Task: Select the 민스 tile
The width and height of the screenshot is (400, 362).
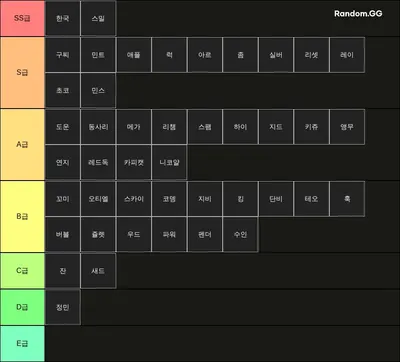Action: coord(98,90)
